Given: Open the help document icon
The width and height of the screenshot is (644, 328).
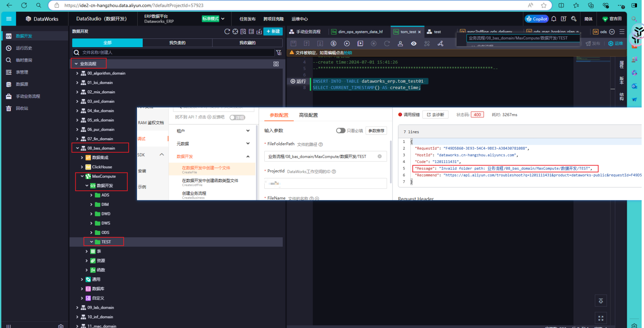Looking at the screenshot, I should (564, 19).
